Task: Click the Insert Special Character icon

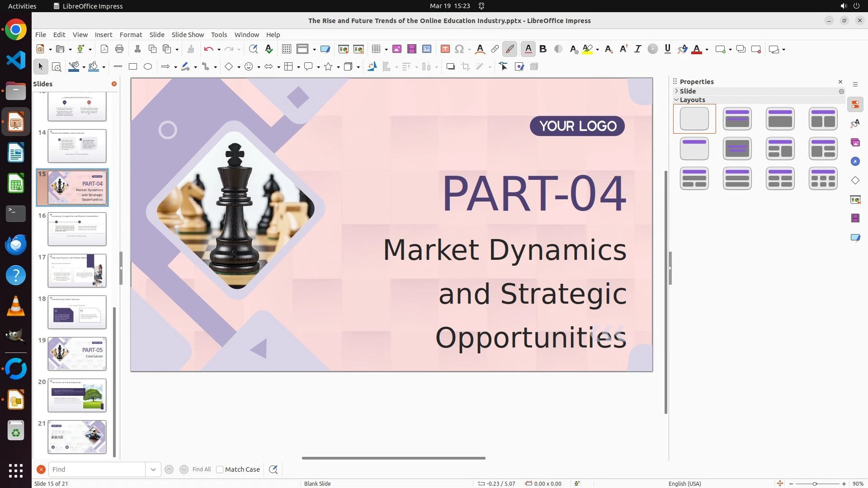Action: pyautogui.click(x=459, y=49)
